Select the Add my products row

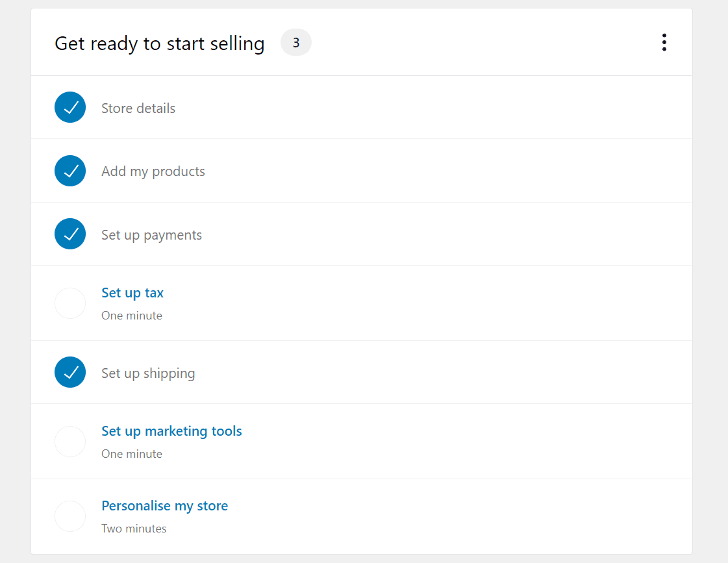coord(153,171)
